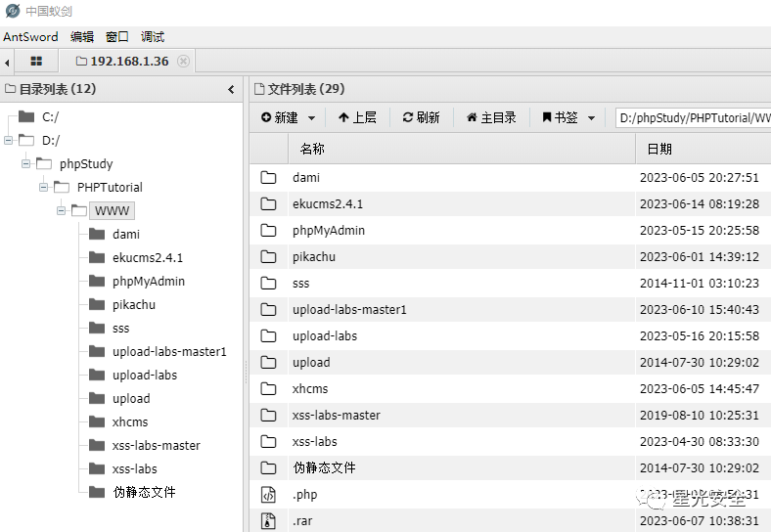Click dami folder icon in tree

coord(97,234)
